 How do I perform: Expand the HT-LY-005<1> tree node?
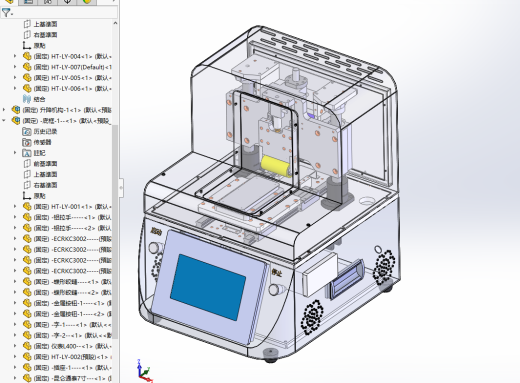point(15,78)
